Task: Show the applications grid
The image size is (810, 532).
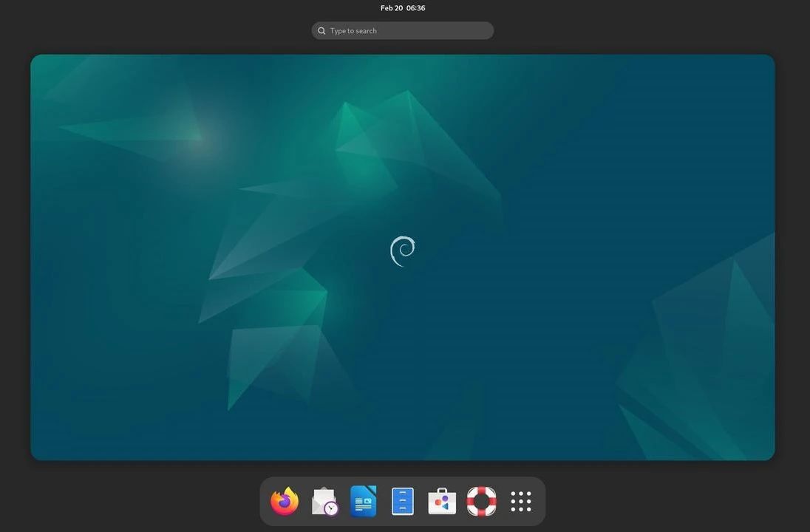Action: pos(521,502)
